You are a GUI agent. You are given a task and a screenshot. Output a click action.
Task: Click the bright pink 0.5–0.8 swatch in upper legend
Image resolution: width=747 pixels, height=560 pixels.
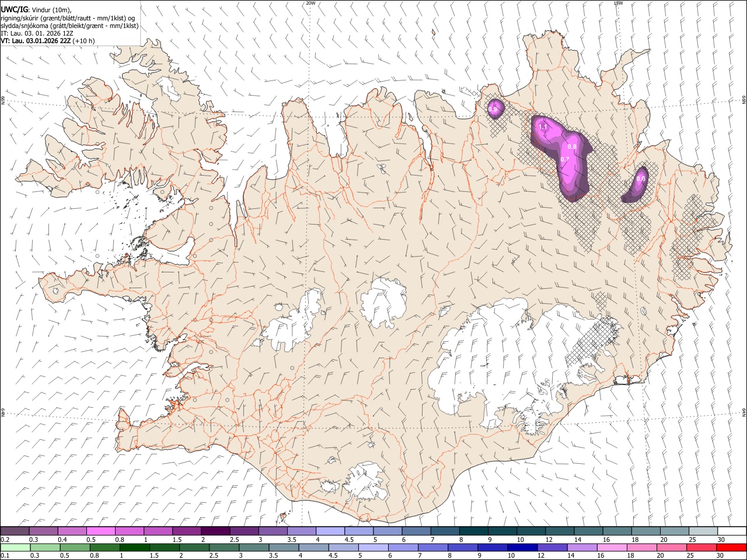pos(101,531)
